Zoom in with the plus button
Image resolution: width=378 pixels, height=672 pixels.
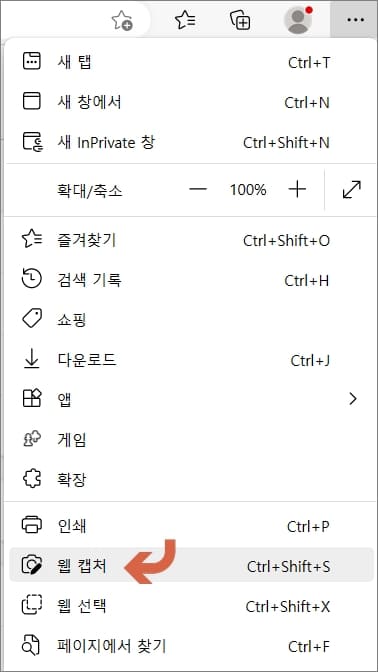point(297,189)
